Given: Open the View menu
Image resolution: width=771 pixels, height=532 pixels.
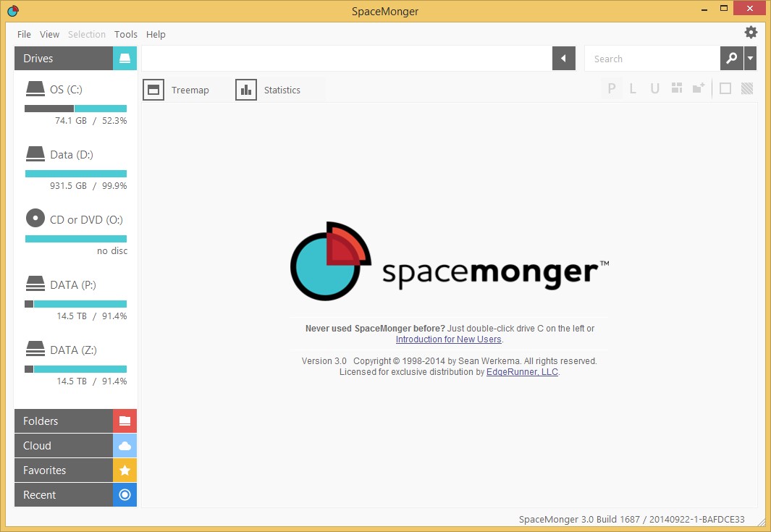Looking at the screenshot, I should (x=49, y=34).
